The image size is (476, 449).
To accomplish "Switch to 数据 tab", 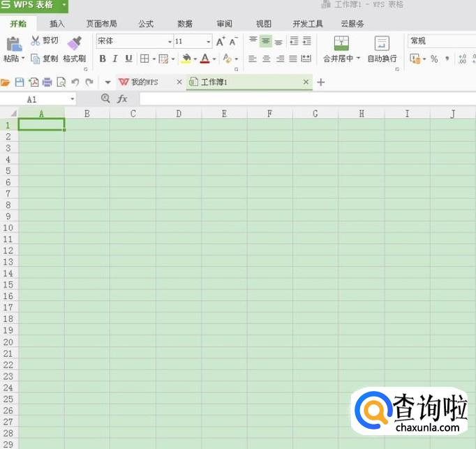I will (185, 24).
